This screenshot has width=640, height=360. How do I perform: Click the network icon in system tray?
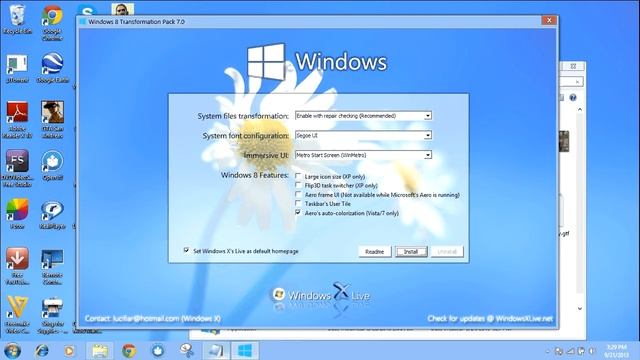pyautogui.click(x=571, y=351)
